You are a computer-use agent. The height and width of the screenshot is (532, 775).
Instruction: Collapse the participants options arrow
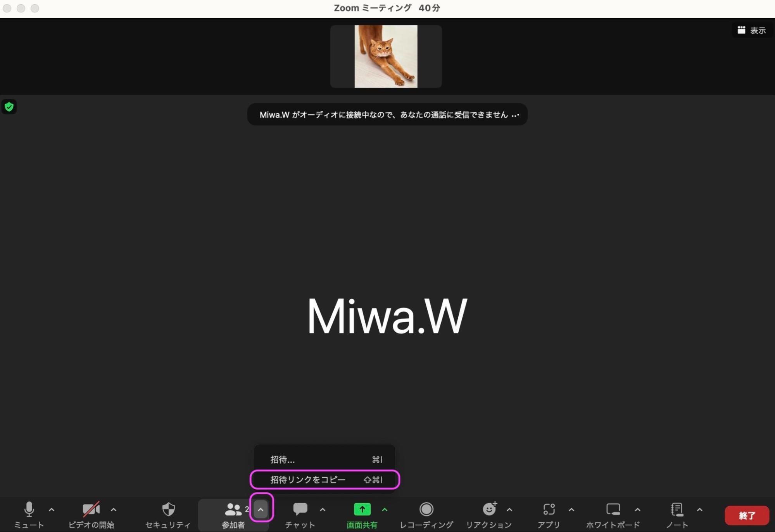[x=261, y=510]
